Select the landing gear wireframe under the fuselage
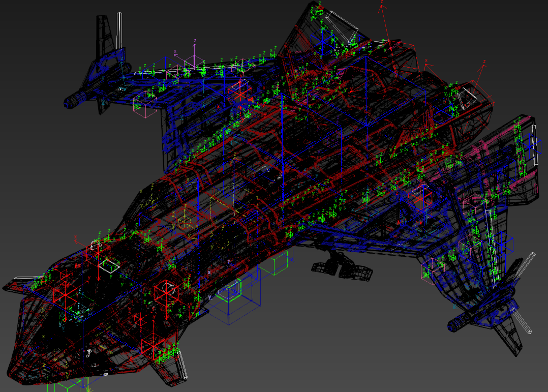548x392 pixels. [x=342, y=265]
